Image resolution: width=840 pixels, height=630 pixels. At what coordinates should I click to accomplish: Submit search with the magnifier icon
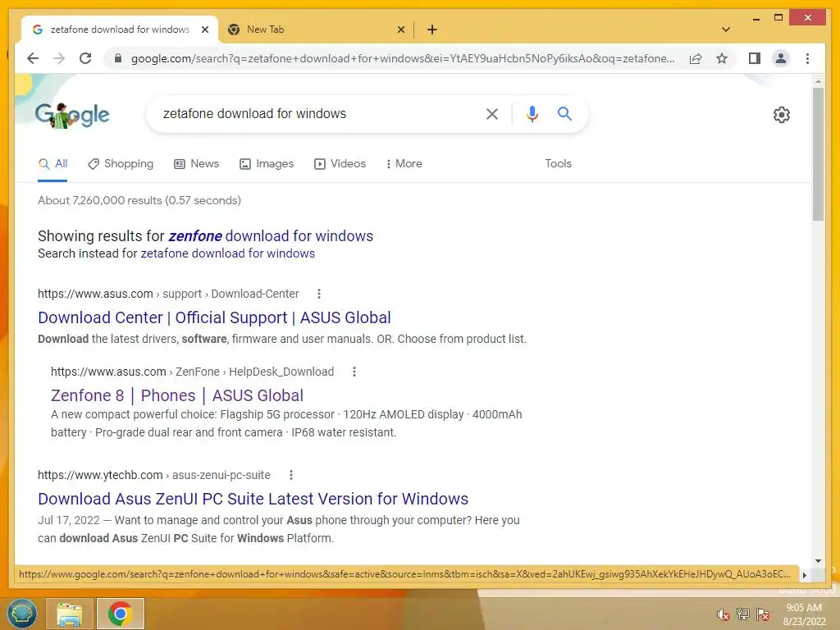coord(564,113)
